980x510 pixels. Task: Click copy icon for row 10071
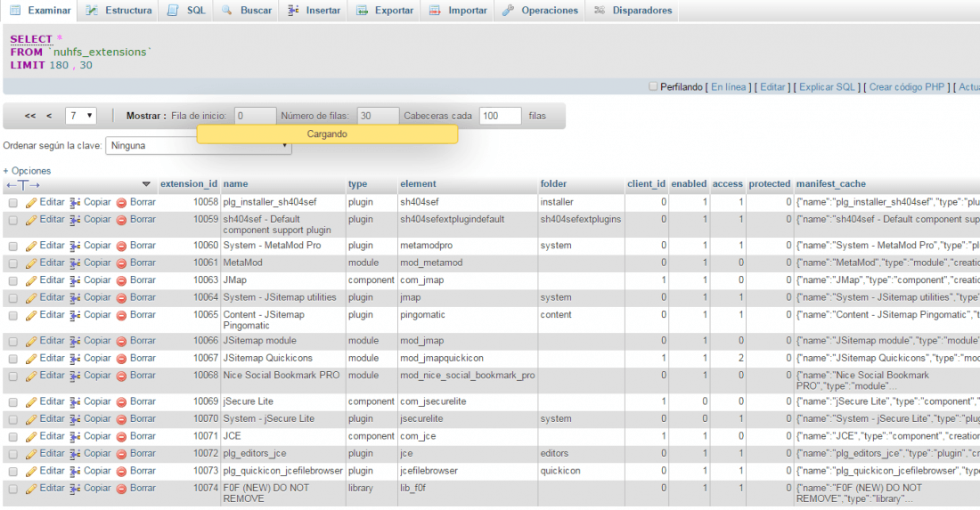click(x=75, y=437)
